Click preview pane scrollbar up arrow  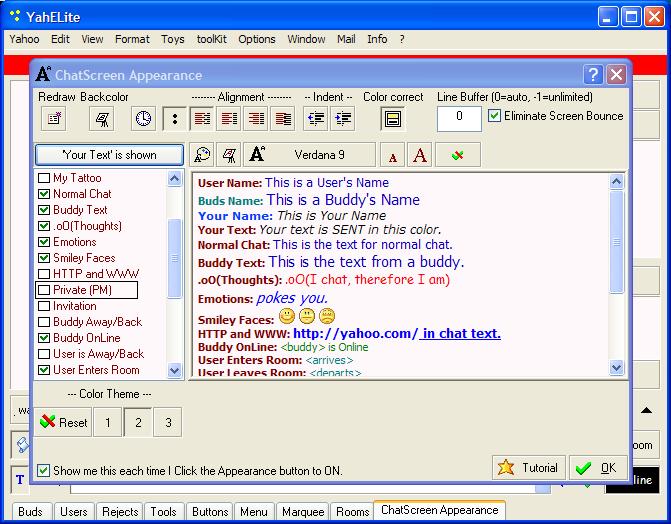[616, 182]
